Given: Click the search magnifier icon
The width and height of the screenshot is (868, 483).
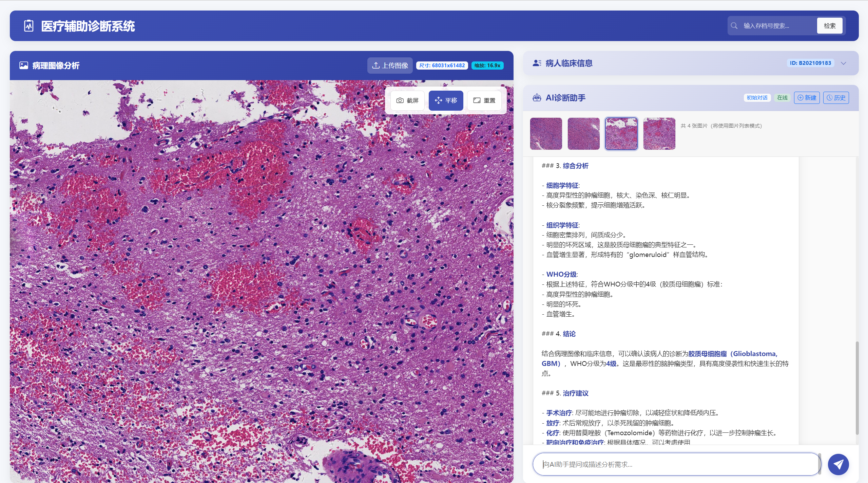Looking at the screenshot, I should (734, 26).
